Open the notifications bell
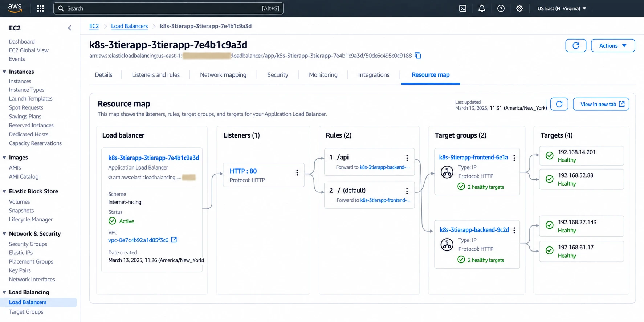This screenshot has height=322, width=644. (x=482, y=8)
